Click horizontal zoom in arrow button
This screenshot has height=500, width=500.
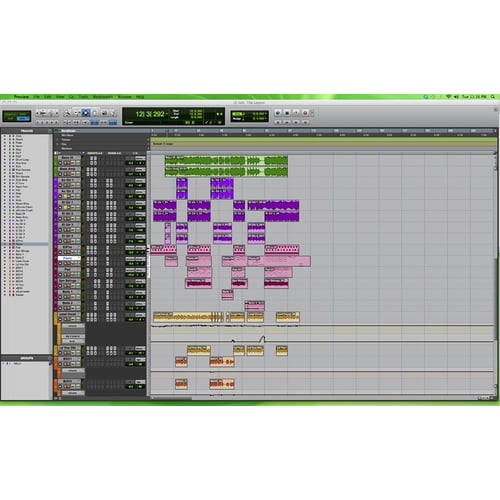pos(57,113)
